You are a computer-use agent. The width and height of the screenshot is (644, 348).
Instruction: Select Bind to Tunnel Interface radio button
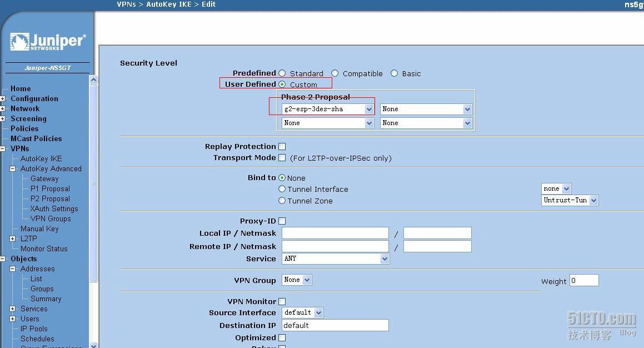(282, 189)
